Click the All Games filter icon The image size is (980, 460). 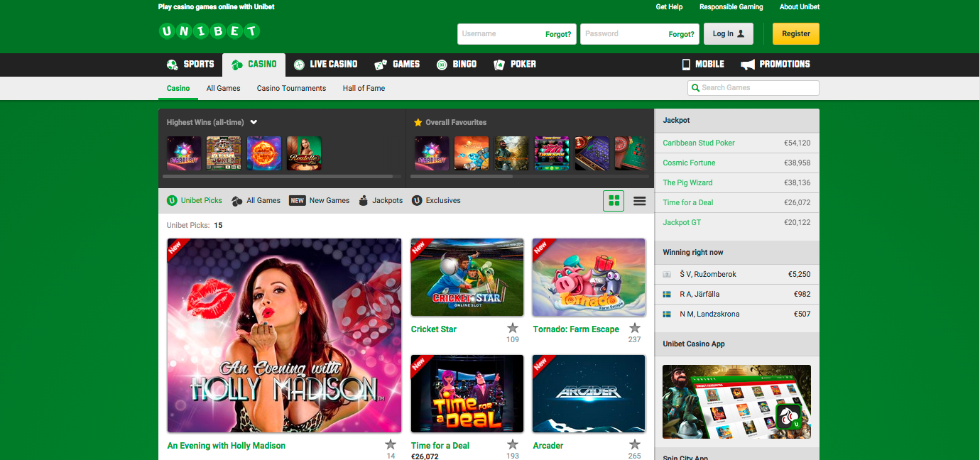pos(237,201)
